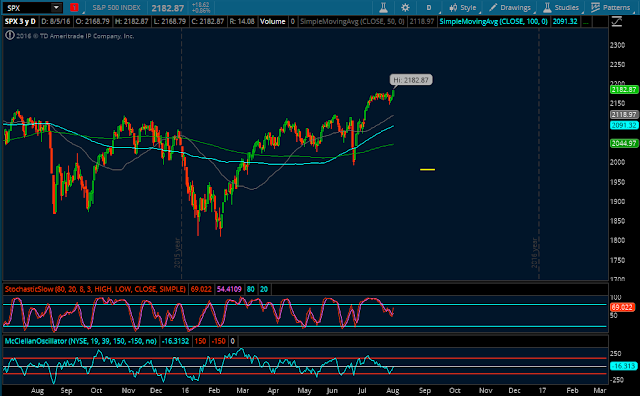Click the chart scale icon above price axis
Screen dimensions: 640x396
pyautogui.click(x=616, y=22)
